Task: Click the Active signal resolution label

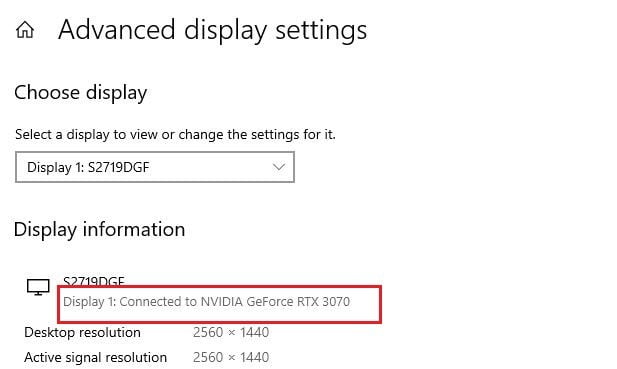Action: (x=96, y=358)
